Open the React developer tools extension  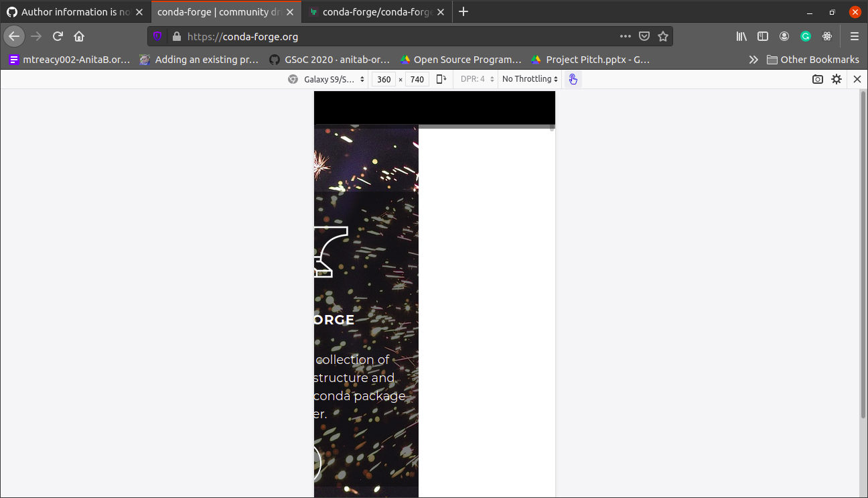coord(827,36)
